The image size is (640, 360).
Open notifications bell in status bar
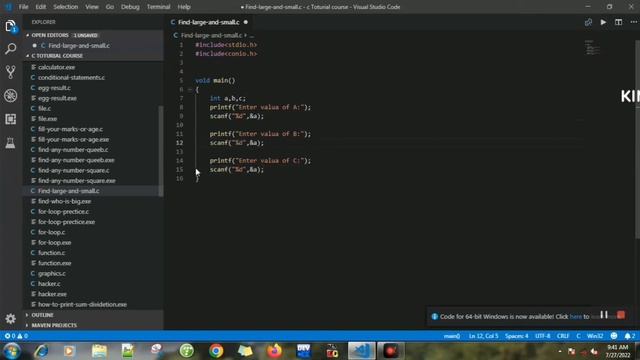(x=629, y=336)
